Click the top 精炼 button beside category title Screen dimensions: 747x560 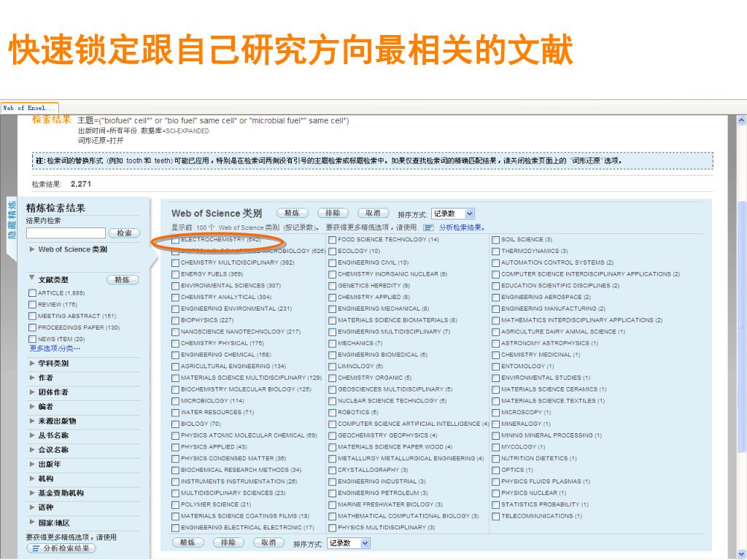click(292, 214)
